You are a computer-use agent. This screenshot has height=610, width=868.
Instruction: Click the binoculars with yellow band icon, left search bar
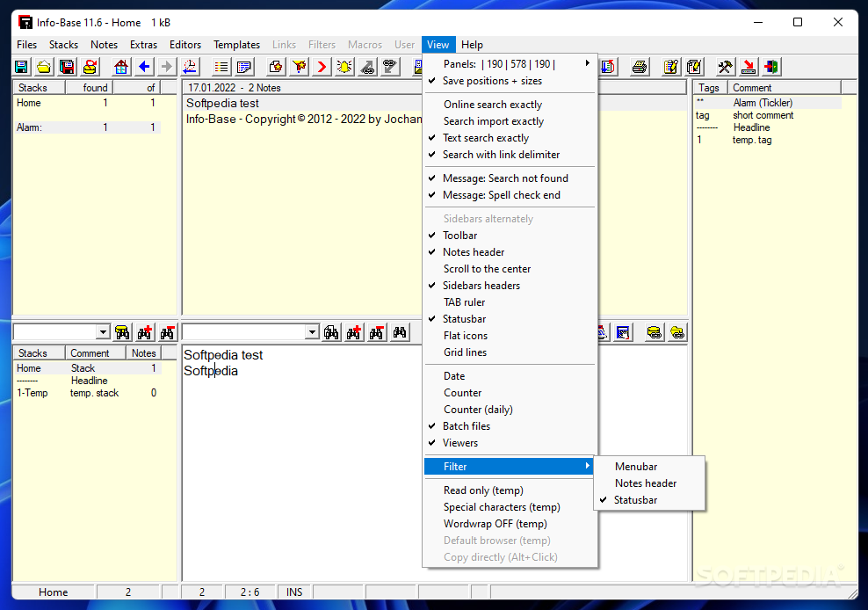tap(122, 332)
